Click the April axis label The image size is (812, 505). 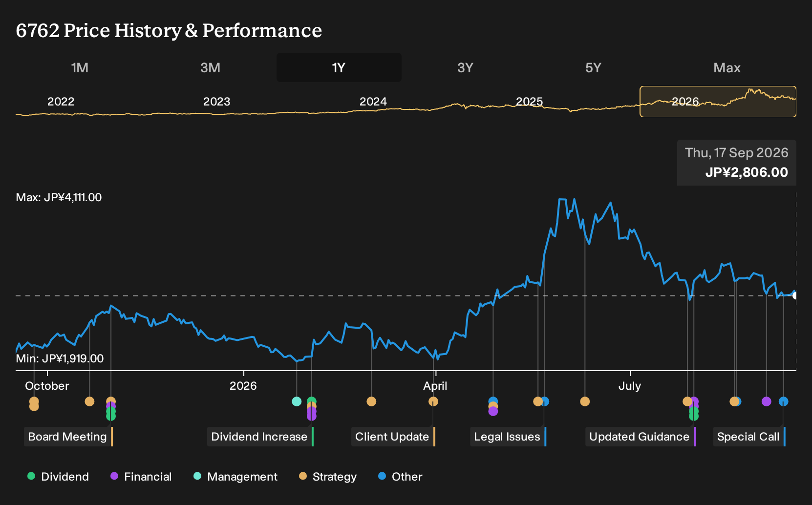(435, 386)
